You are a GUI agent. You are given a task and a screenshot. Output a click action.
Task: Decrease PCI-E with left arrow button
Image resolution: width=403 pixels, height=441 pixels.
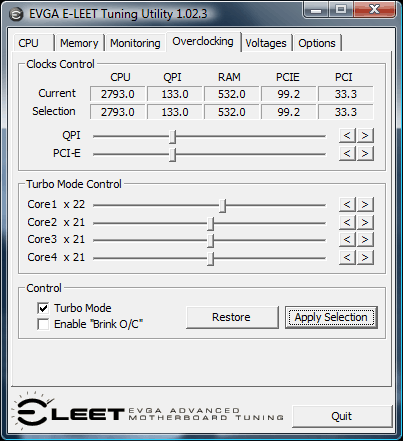pos(347,154)
